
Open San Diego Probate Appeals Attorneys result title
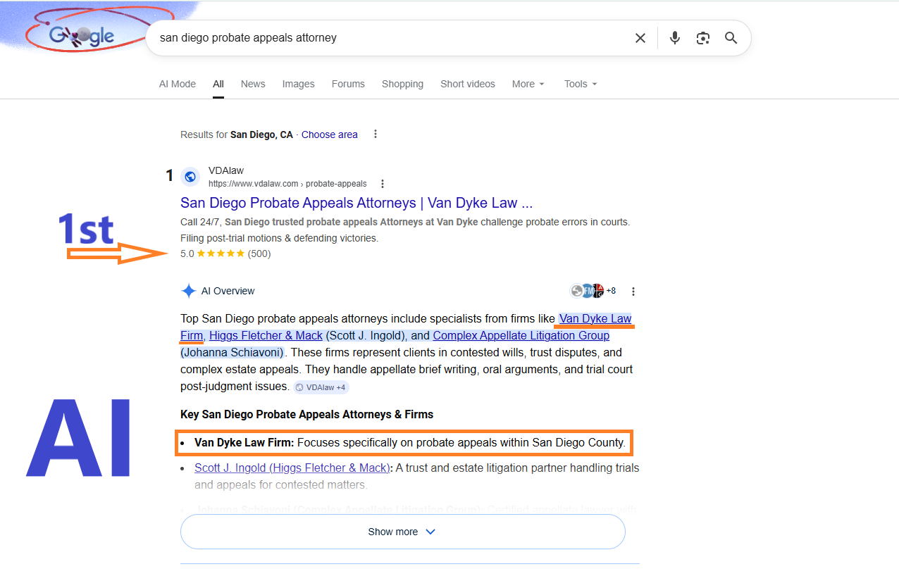[356, 203]
